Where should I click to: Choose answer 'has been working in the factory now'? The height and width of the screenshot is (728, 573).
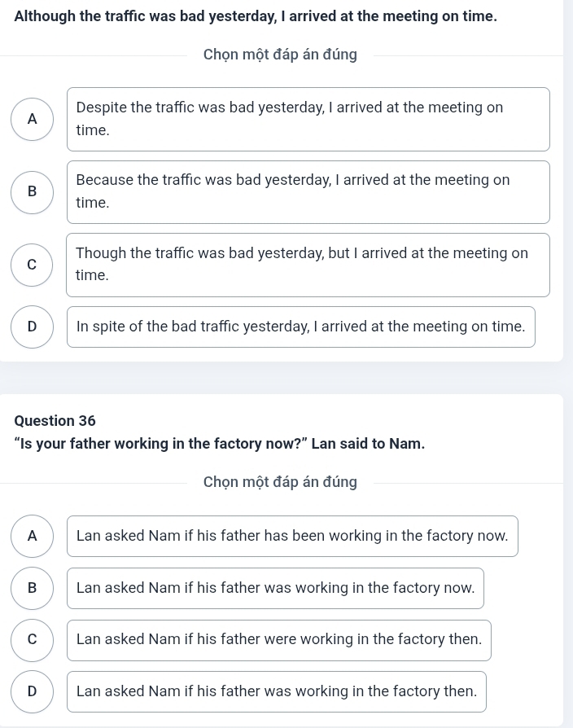pos(292,537)
